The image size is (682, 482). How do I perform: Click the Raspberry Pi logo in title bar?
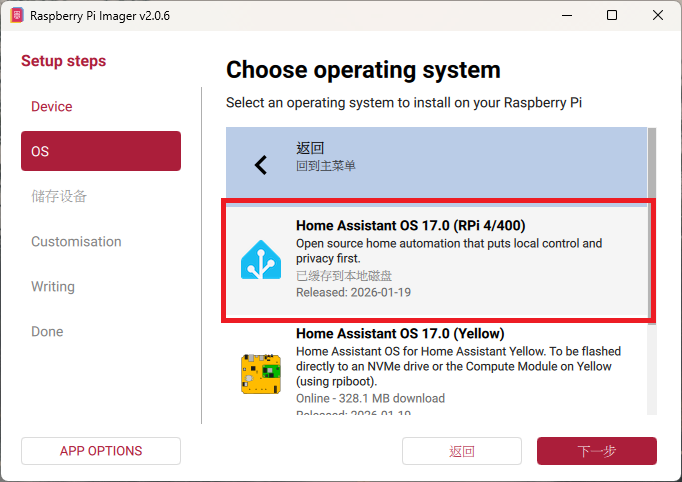tap(15, 15)
